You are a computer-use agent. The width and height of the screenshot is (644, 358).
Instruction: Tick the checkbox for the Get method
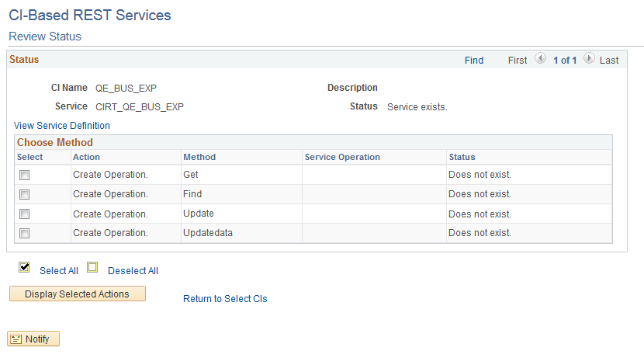pyautogui.click(x=25, y=175)
